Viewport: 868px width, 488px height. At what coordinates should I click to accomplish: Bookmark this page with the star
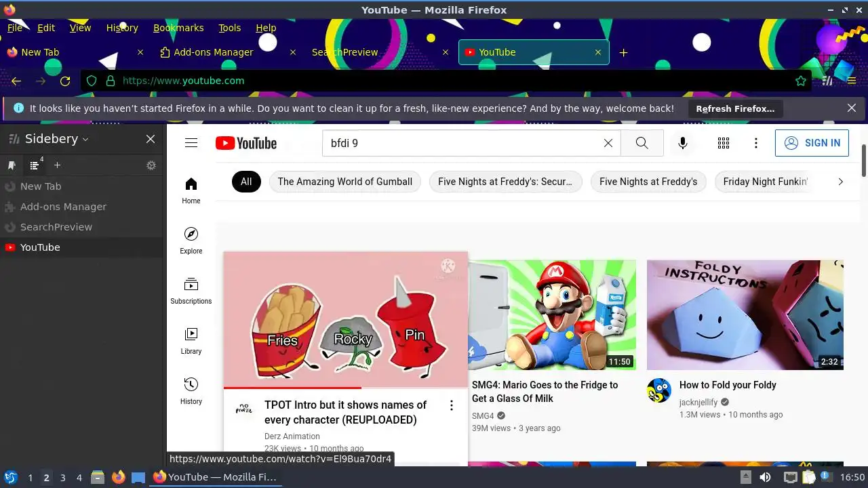[801, 81]
